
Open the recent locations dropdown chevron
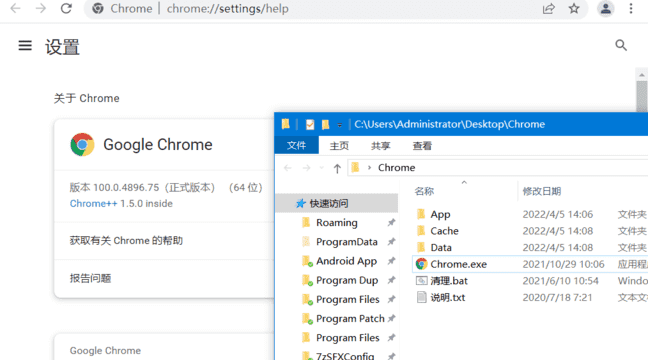click(x=322, y=168)
